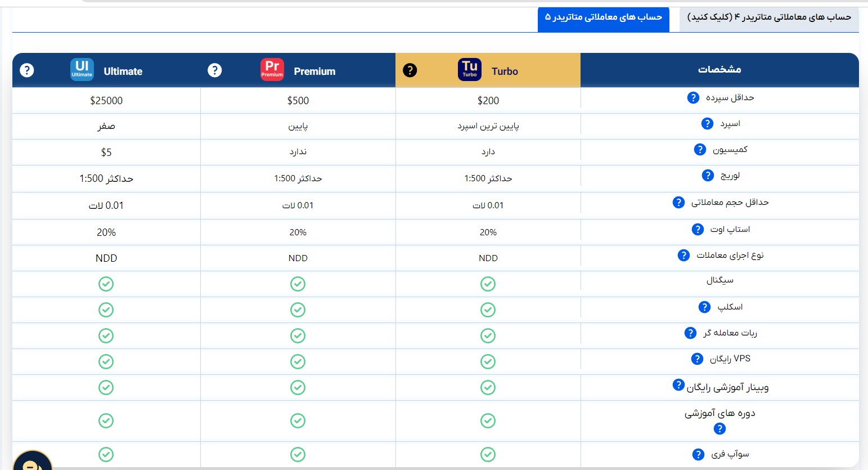This screenshot has height=470, width=868.
Task: Open the chat widget at bottom left
Action: click(32, 462)
